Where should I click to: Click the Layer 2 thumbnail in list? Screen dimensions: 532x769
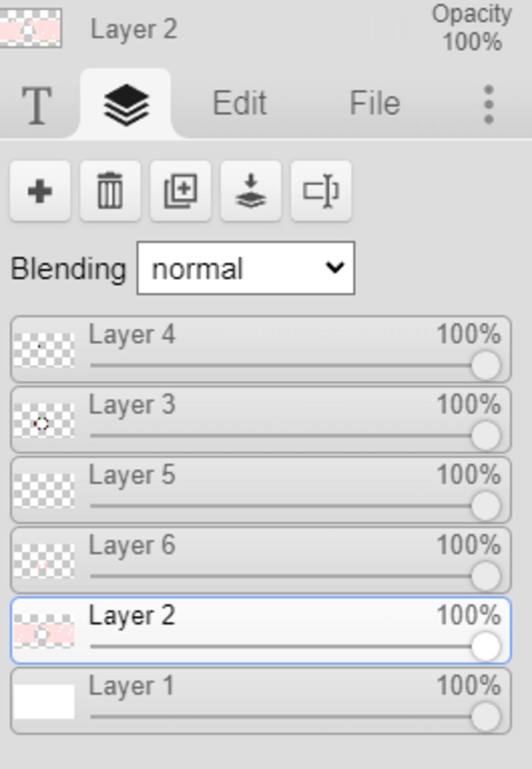click(x=44, y=631)
